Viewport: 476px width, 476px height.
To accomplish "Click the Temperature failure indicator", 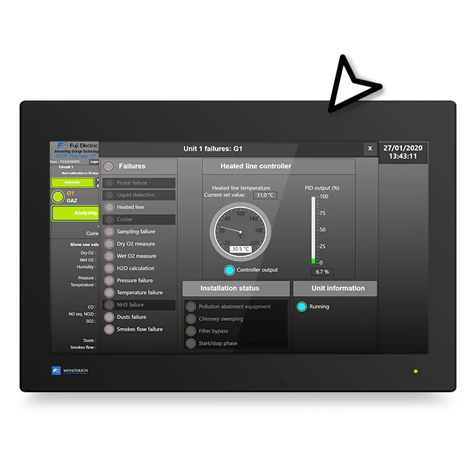I will click(110, 292).
